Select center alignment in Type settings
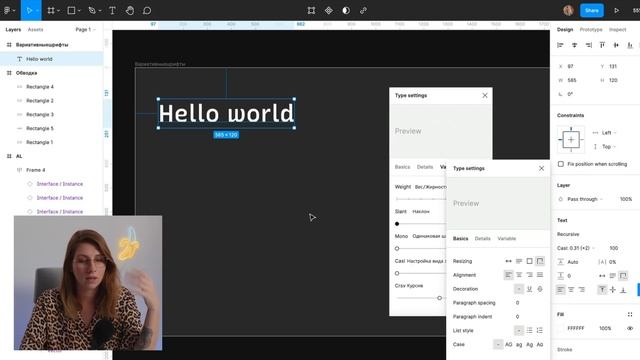The width and height of the screenshot is (640, 360). [519, 275]
